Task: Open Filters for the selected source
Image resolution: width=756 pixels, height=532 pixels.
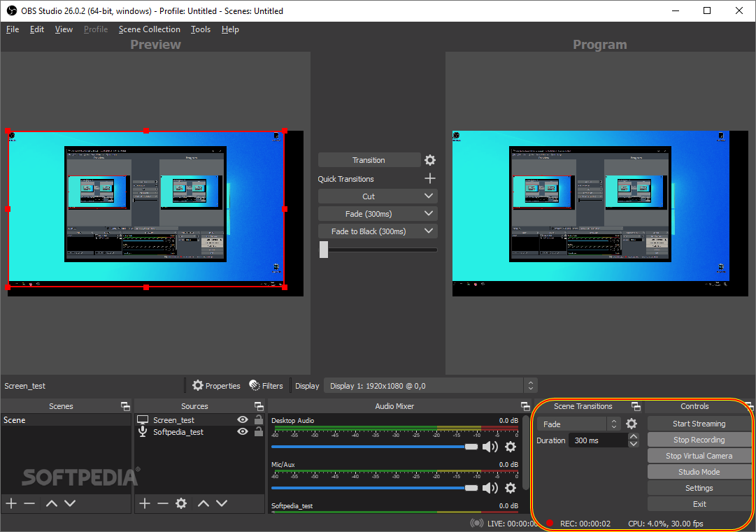Action: 266,385
